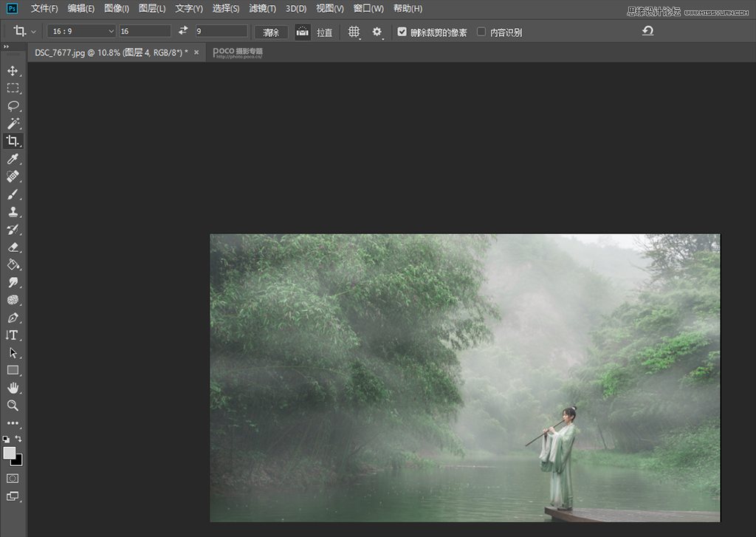Open the crop overlay grid options dropdown
The width and height of the screenshot is (756, 537).
354,32
